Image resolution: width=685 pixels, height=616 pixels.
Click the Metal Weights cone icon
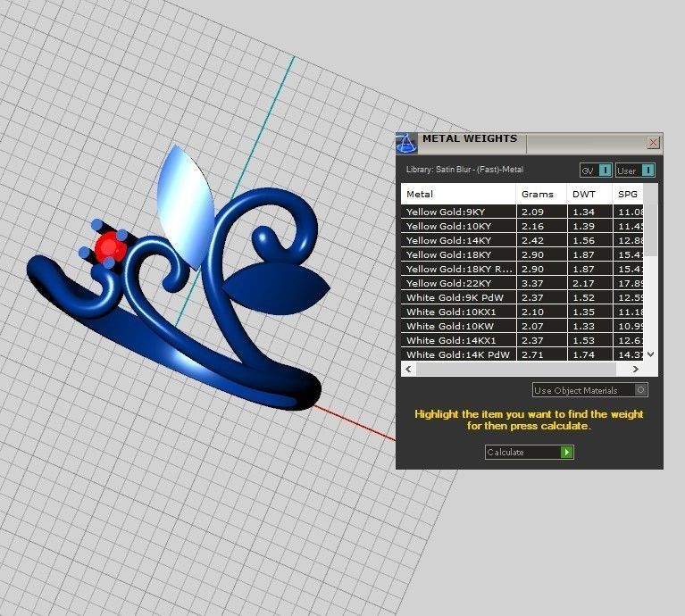[x=406, y=144]
